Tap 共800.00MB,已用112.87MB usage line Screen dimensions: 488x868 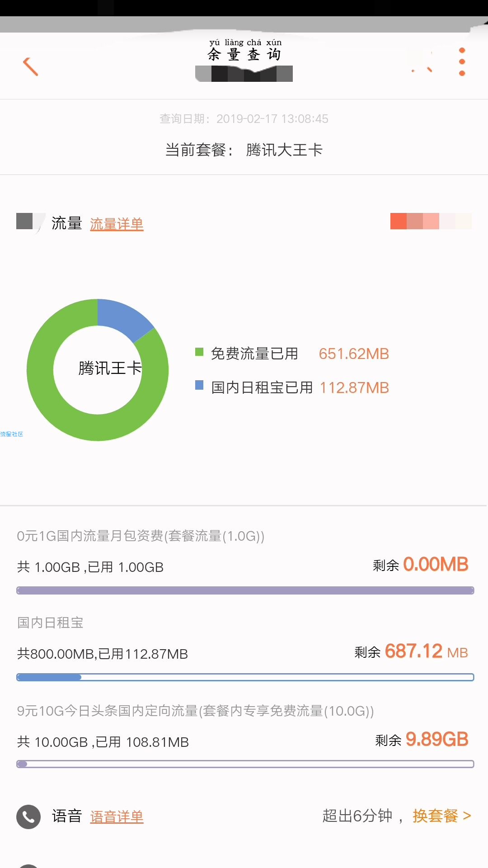[x=103, y=654]
